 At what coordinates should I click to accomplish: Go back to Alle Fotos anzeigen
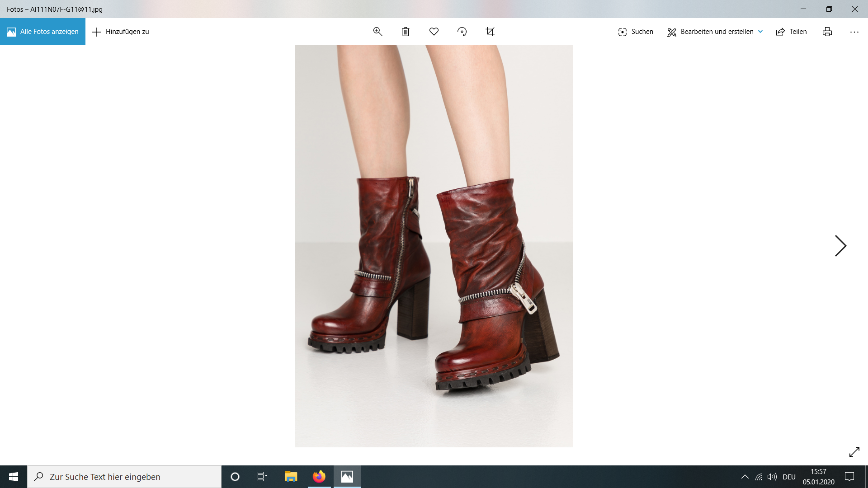[42, 32]
